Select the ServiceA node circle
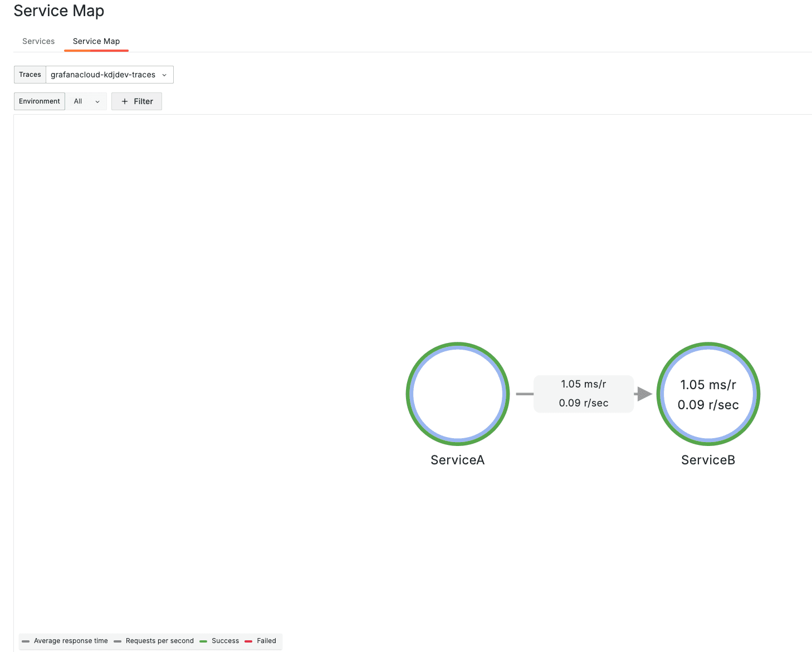The width and height of the screenshot is (812, 652). point(457,394)
